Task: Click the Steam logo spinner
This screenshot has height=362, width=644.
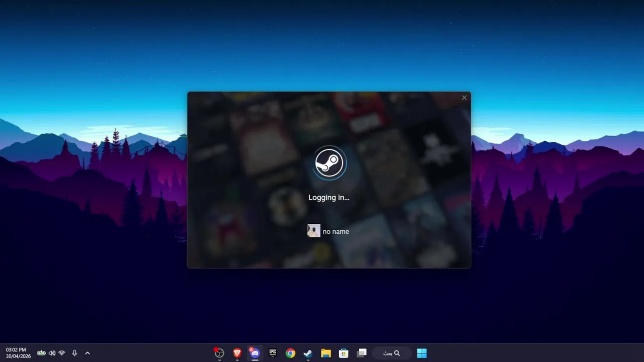Action: tap(329, 163)
